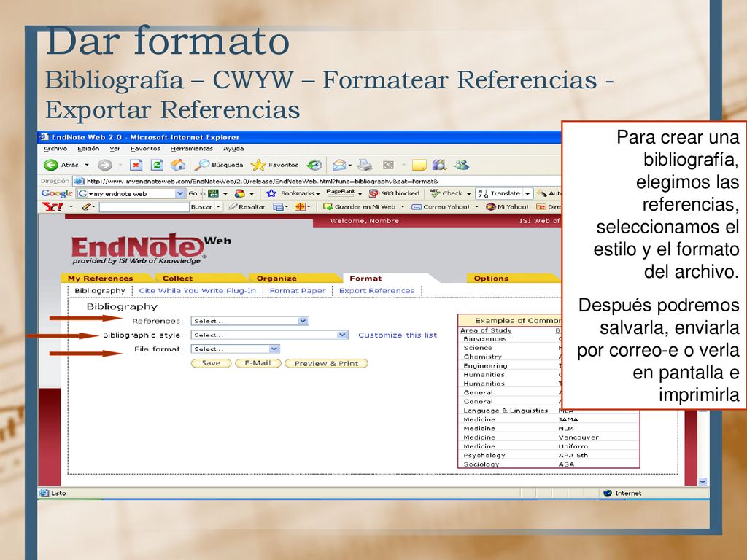Image resolution: width=747 pixels, height=560 pixels.
Task: Open Messenger people icon
Action: pos(462,165)
